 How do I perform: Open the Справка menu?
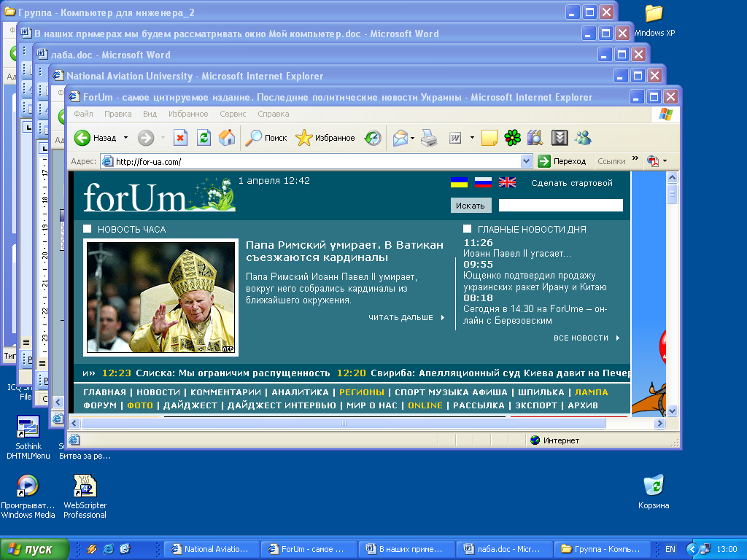(x=274, y=114)
